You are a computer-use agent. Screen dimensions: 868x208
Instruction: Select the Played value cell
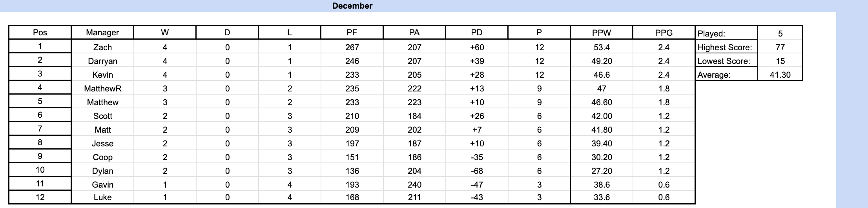point(780,34)
